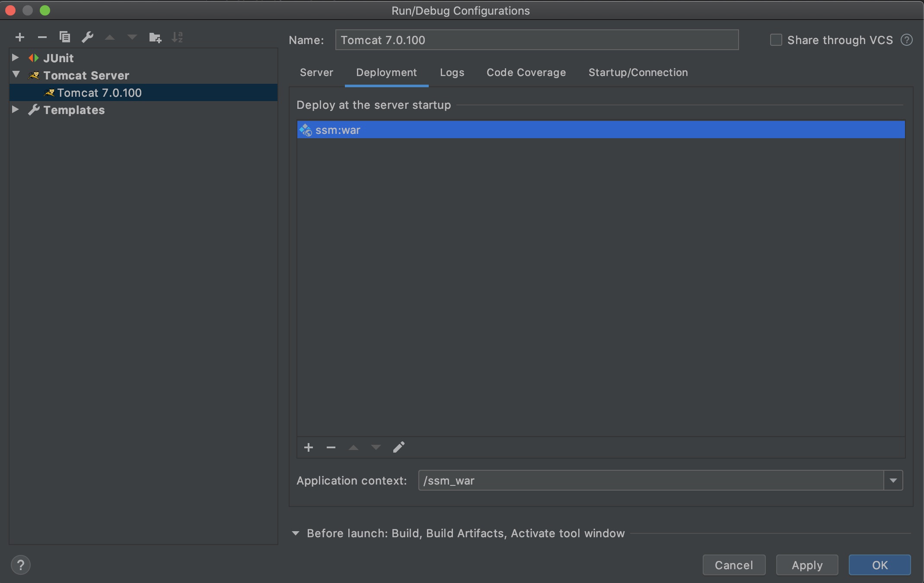Click the Apply button
This screenshot has width=924, height=583.
807,565
